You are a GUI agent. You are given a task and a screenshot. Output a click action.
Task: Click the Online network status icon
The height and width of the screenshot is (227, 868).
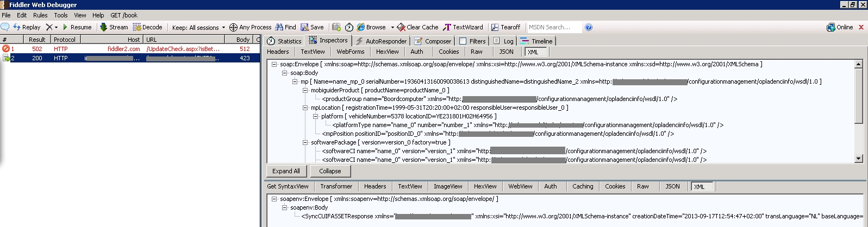coord(830,27)
